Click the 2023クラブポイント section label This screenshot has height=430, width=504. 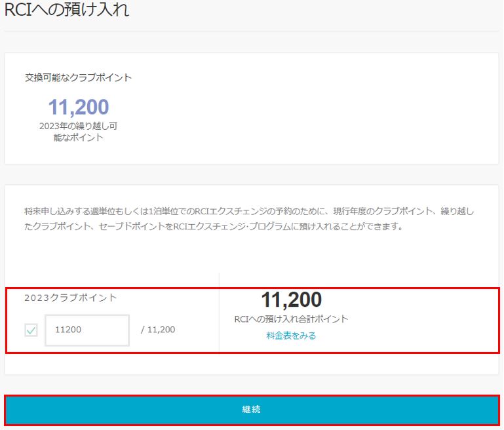71,298
